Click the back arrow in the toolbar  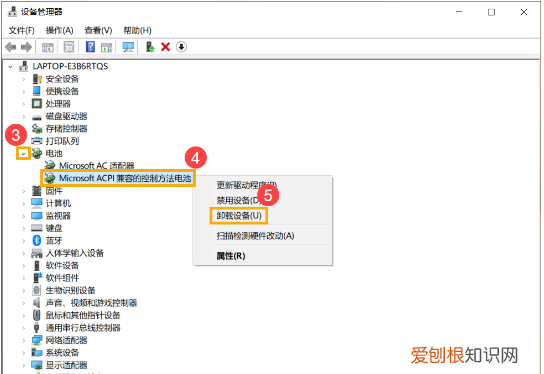pos(11,47)
